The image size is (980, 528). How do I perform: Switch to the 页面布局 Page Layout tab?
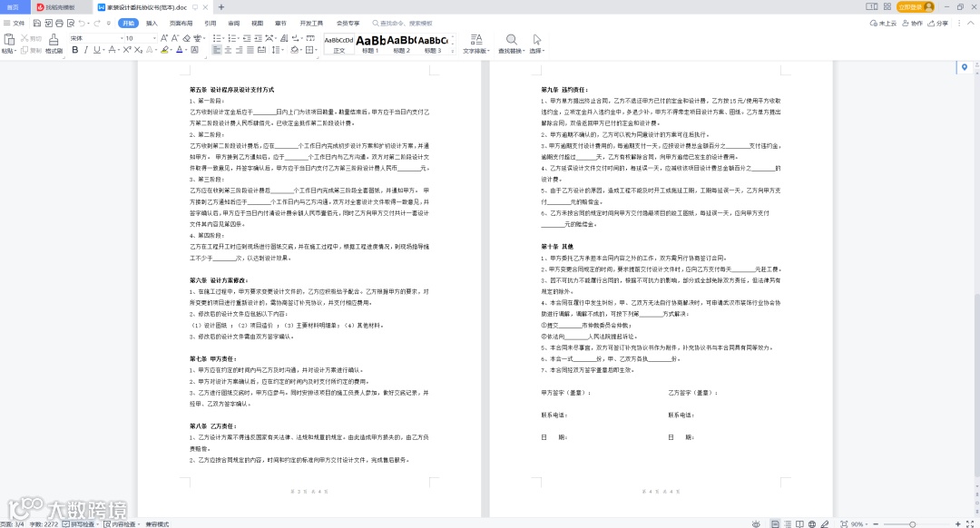(181, 23)
